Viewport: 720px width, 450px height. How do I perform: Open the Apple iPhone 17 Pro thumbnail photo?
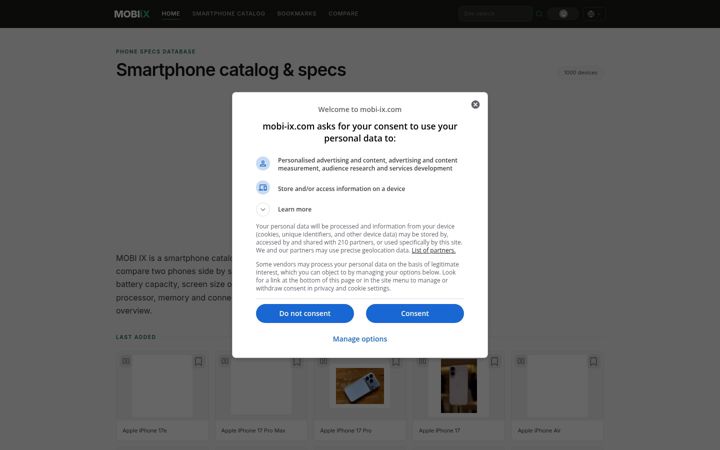360,386
